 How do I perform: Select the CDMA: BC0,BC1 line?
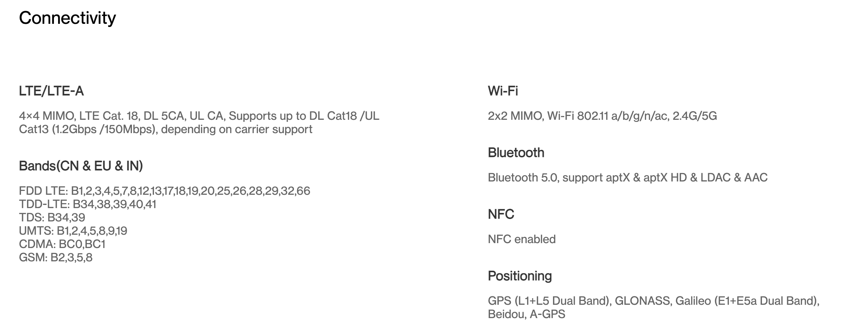62,244
